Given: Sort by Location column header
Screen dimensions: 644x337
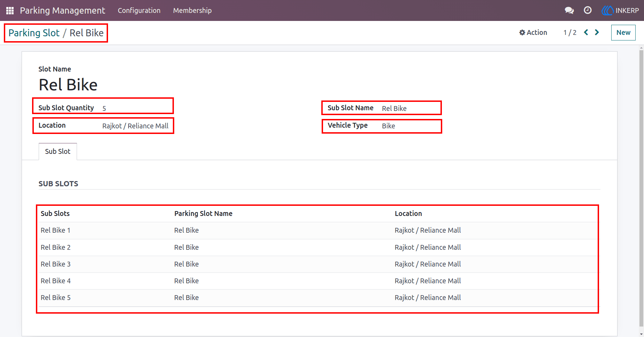Looking at the screenshot, I should tap(408, 214).
